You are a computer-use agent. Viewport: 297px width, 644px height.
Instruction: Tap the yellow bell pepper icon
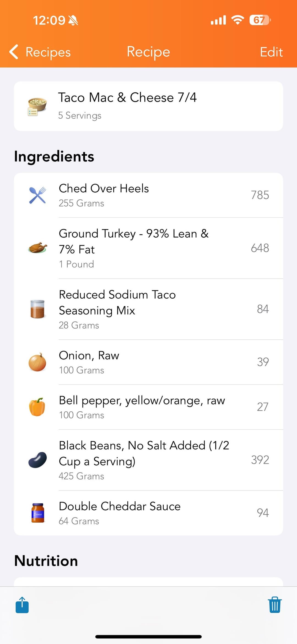tap(37, 407)
